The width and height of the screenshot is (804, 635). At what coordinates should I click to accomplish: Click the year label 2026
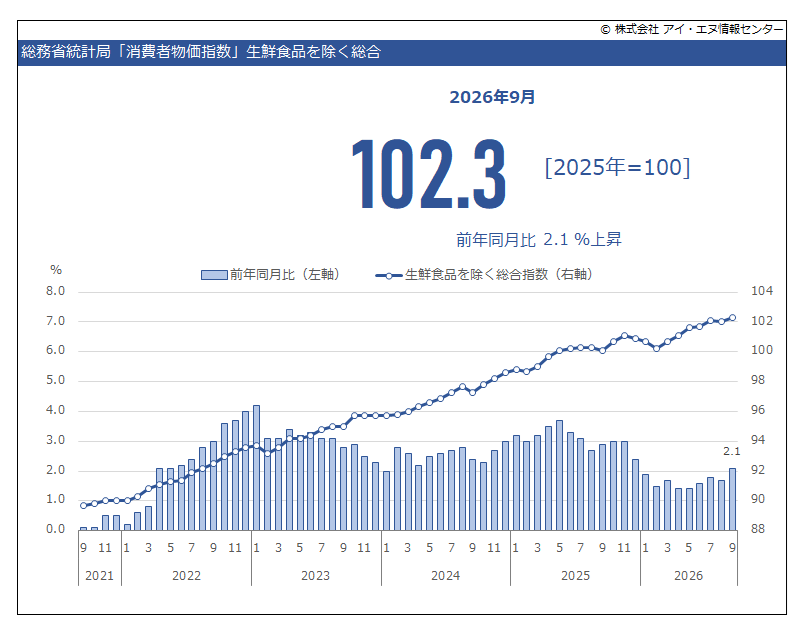pos(688,576)
